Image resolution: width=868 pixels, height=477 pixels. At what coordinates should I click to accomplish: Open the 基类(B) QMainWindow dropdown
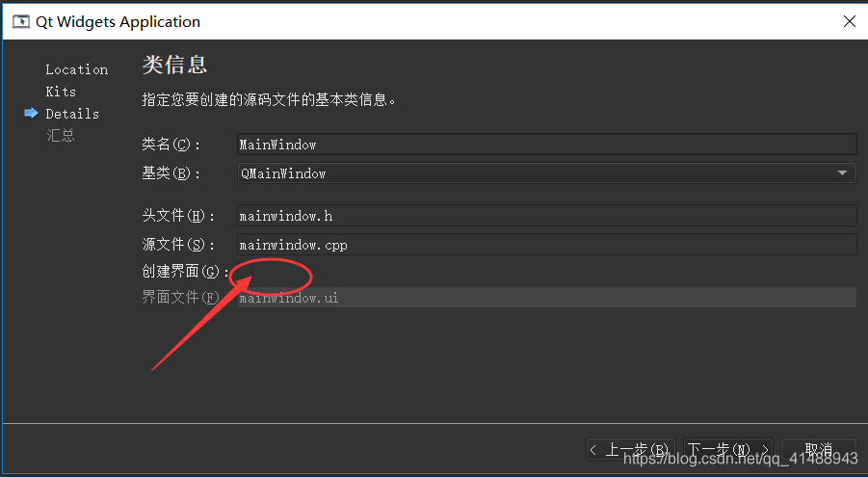point(546,173)
